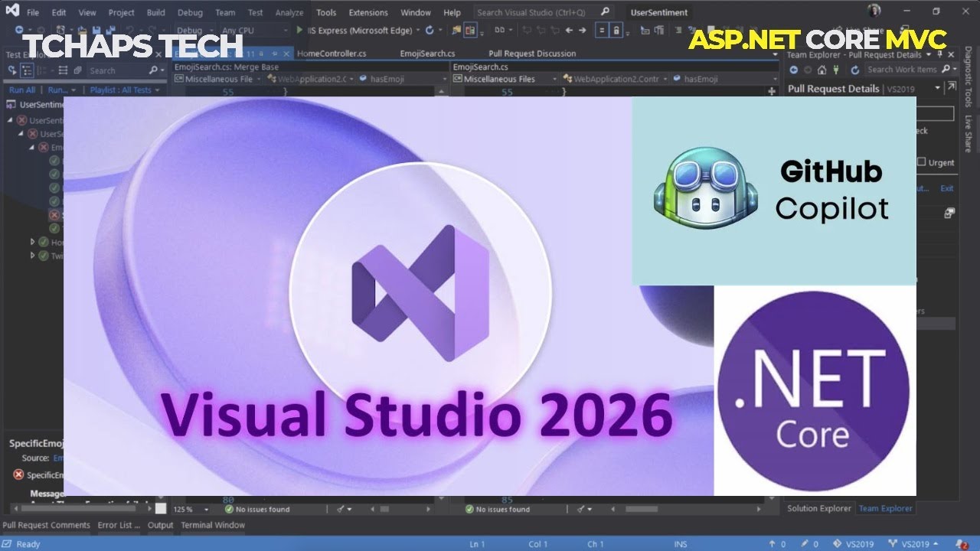
Task: Click the pending changes pencil in status bar
Action: click(806, 544)
